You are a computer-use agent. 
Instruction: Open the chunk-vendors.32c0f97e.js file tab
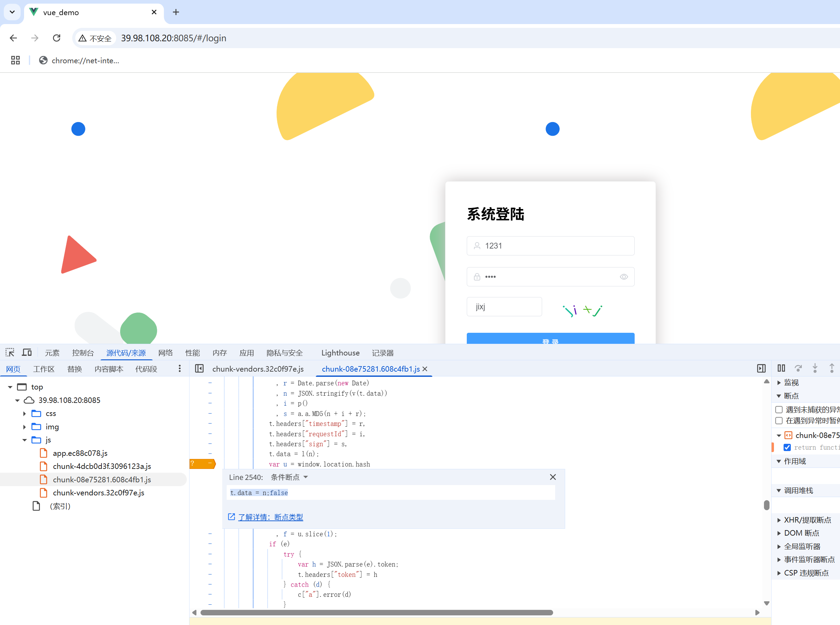258,369
